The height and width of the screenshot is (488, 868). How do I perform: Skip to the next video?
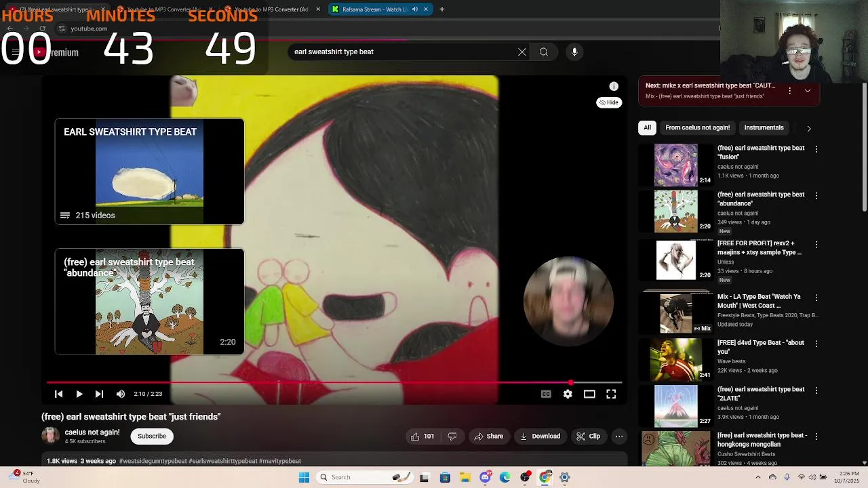pos(100,394)
